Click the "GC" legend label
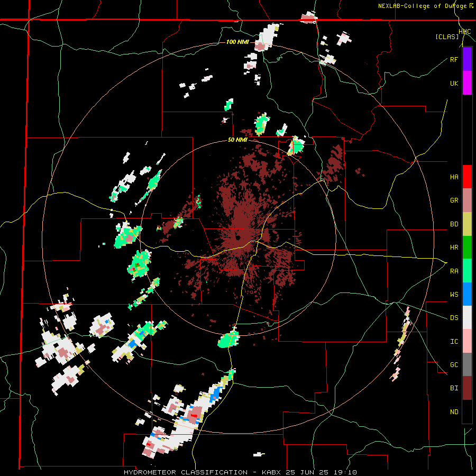476x476 pixels. tap(454, 365)
